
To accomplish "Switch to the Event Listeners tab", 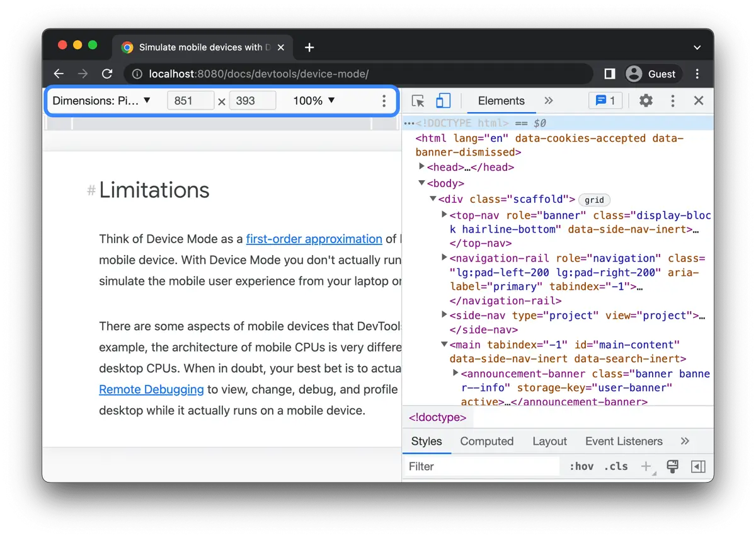I will [624, 441].
